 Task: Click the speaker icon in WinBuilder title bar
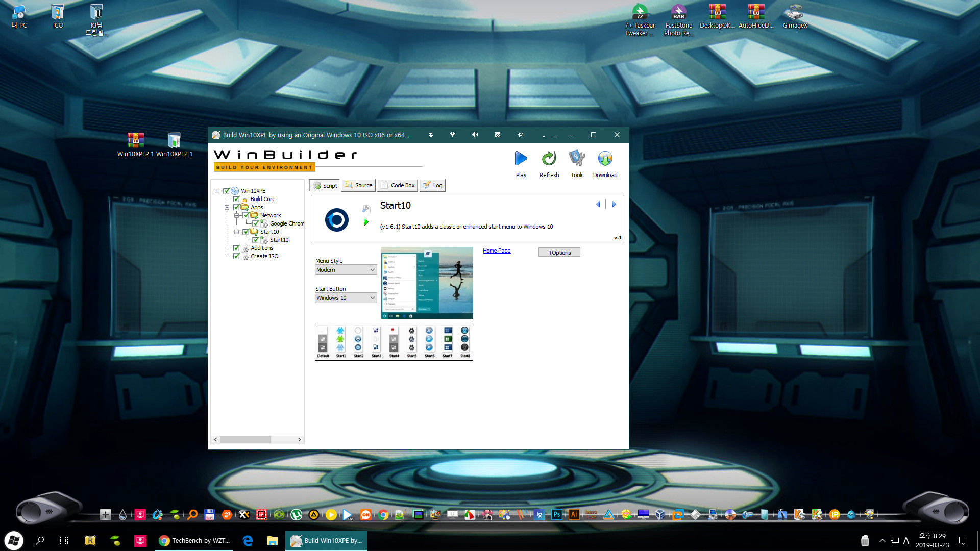pyautogui.click(x=475, y=135)
